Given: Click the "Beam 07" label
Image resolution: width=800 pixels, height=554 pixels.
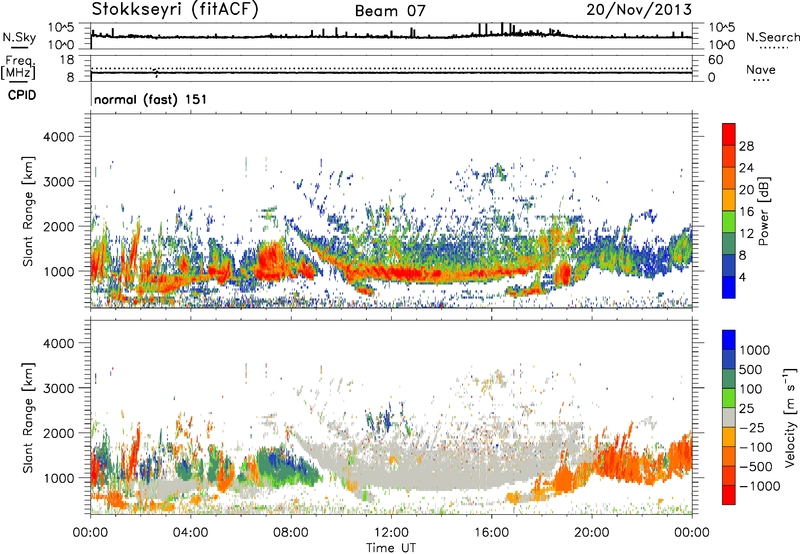Looking at the screenshot, I should tap(390, 11).
